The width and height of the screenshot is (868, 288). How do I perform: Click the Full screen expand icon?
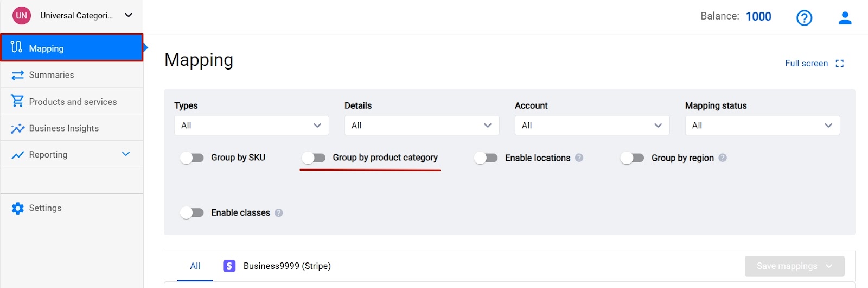click(x=840, y=64)
